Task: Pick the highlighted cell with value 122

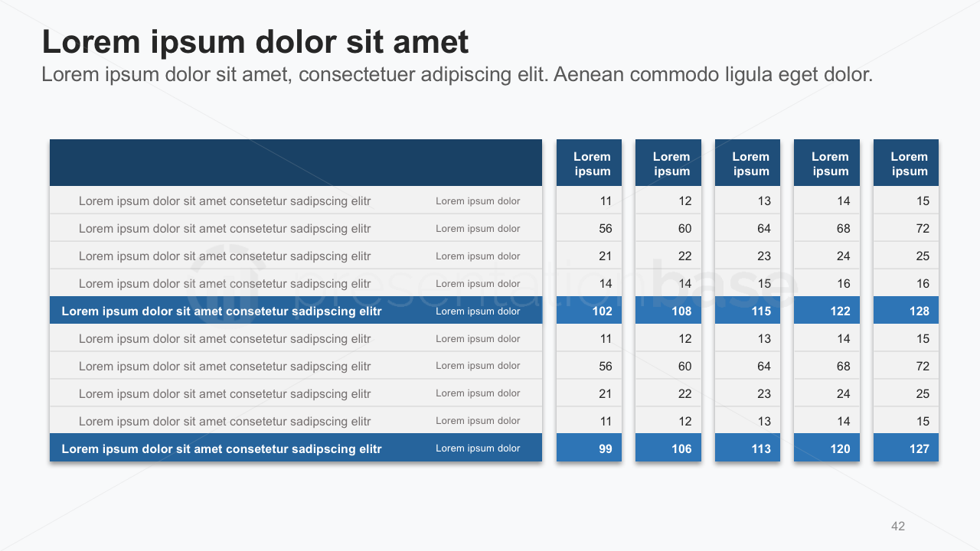Action: pos(827,311)
